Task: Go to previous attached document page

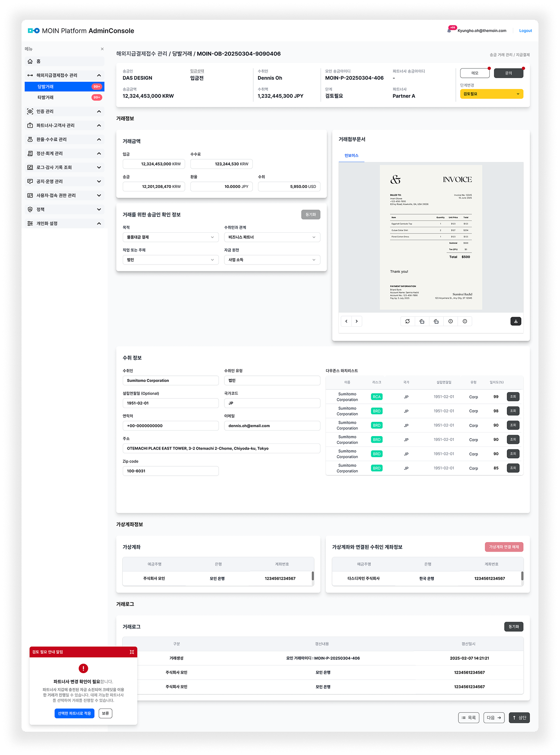Action: 346,321
